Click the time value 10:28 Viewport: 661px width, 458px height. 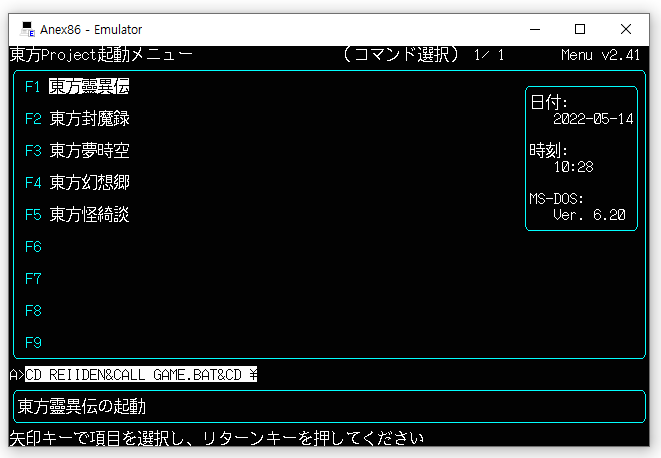(x=573, y=167)
